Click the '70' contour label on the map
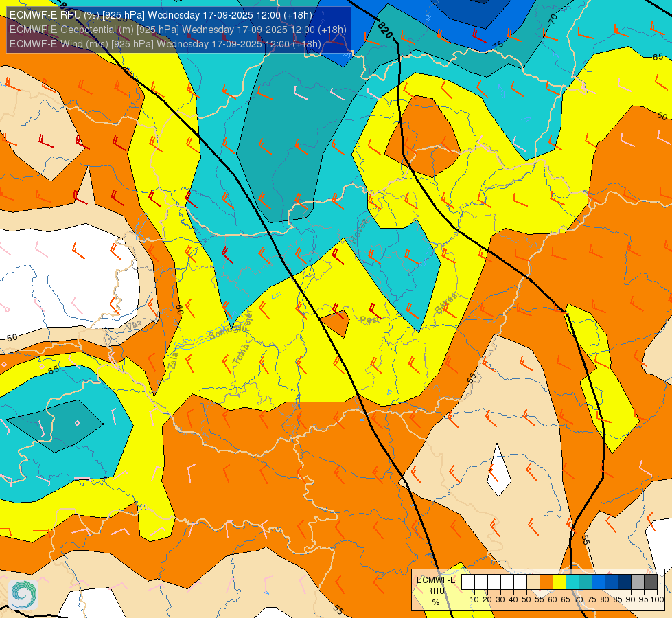 point(553,19)
